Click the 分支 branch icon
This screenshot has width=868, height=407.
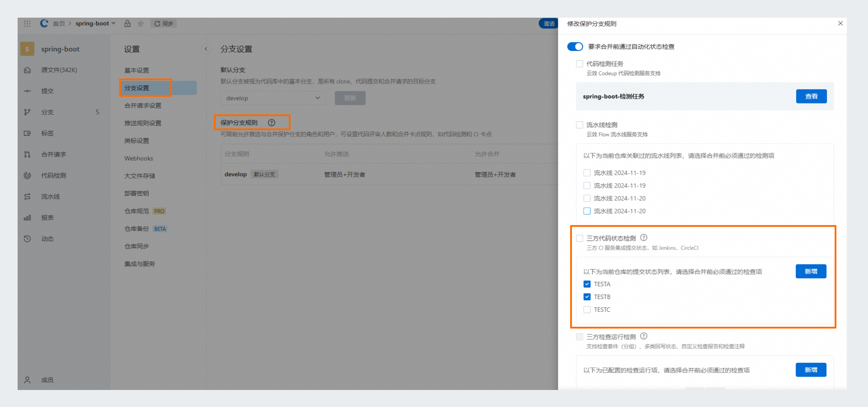tap(27, 112)
